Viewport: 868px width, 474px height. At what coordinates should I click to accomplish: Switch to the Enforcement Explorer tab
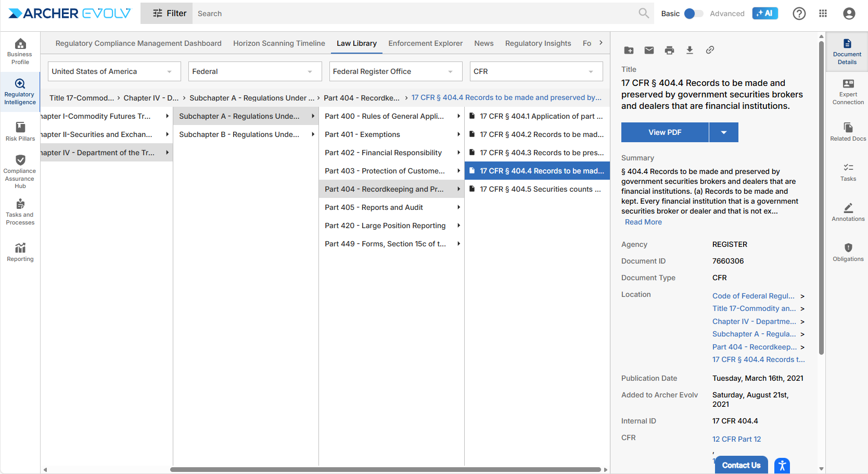425,43
